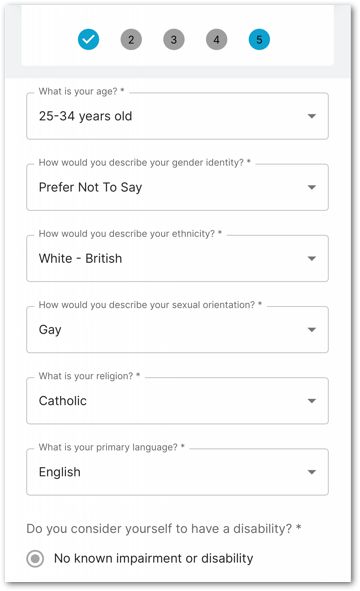360x591 pixels.
Task: Click the 'White - British' ethnicity field
Action: [177, 259]
